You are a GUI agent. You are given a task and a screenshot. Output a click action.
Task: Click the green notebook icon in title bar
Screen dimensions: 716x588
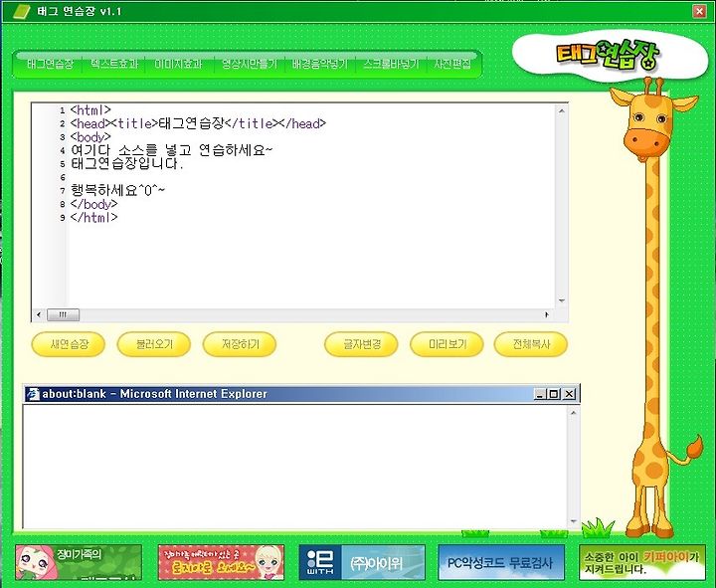[x=21, y=11]
